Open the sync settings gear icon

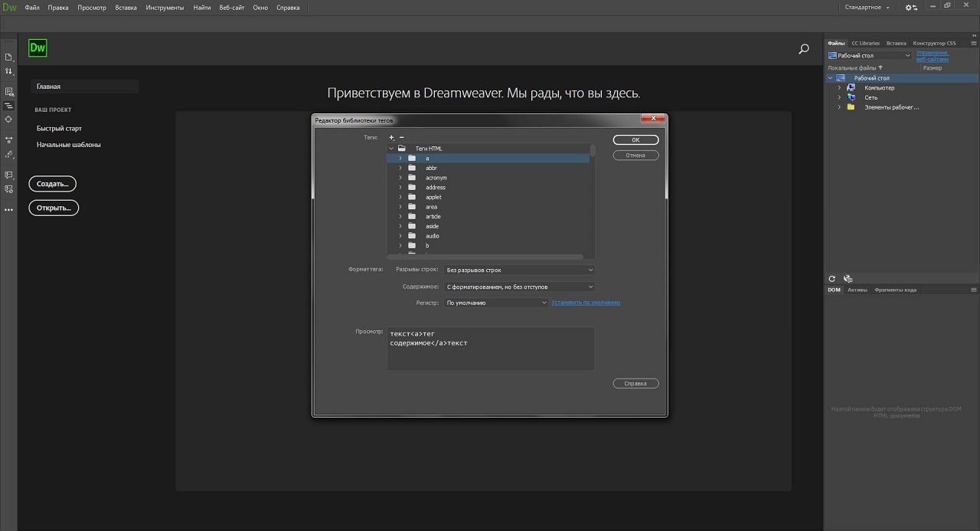click(x=910, y=8)
